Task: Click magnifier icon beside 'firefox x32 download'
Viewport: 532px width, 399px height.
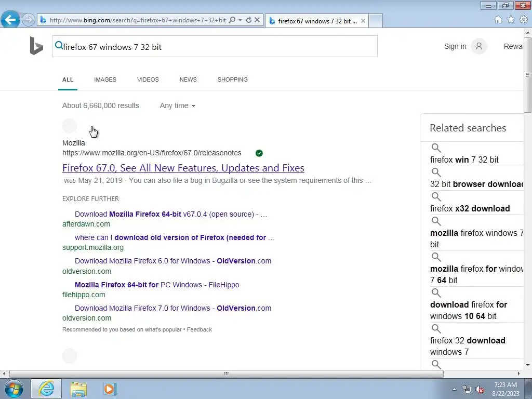Action: click(x=436, y=197)
